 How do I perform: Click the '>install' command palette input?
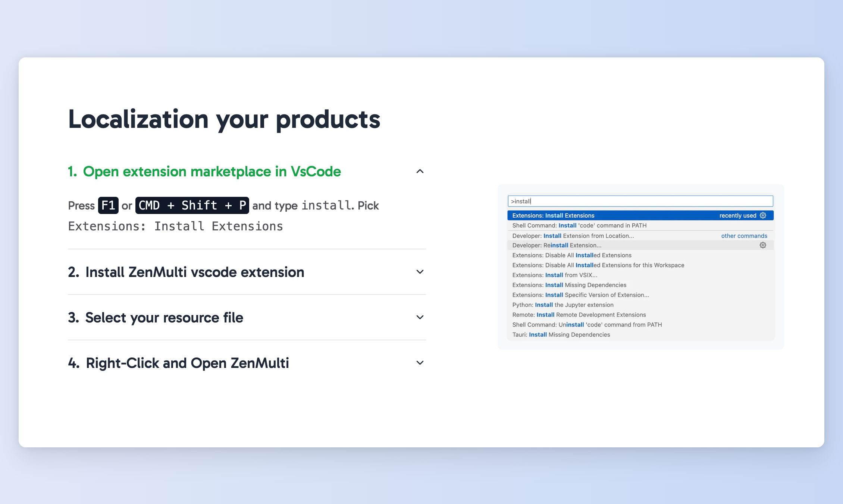point(640,201)
